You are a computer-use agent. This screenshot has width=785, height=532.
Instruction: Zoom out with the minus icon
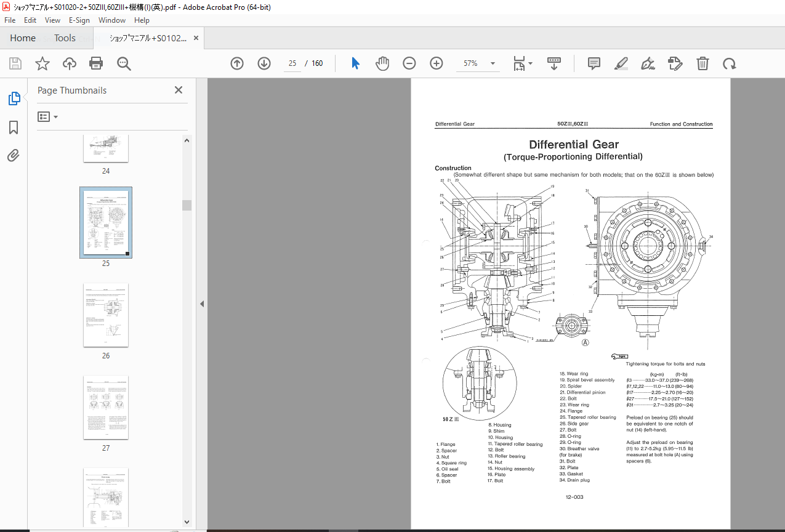click(409, 63)
